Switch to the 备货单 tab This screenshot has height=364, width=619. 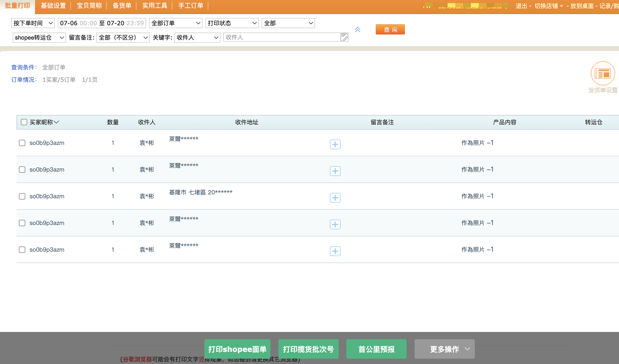[122, 6]
